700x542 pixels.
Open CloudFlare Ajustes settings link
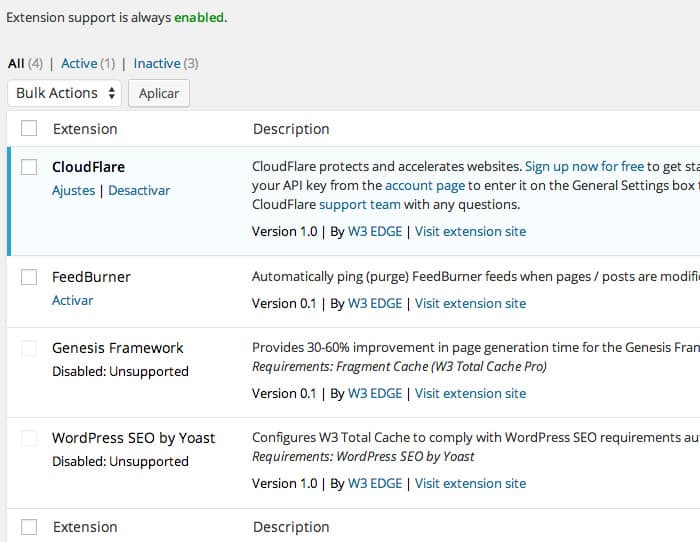[73, 191]
